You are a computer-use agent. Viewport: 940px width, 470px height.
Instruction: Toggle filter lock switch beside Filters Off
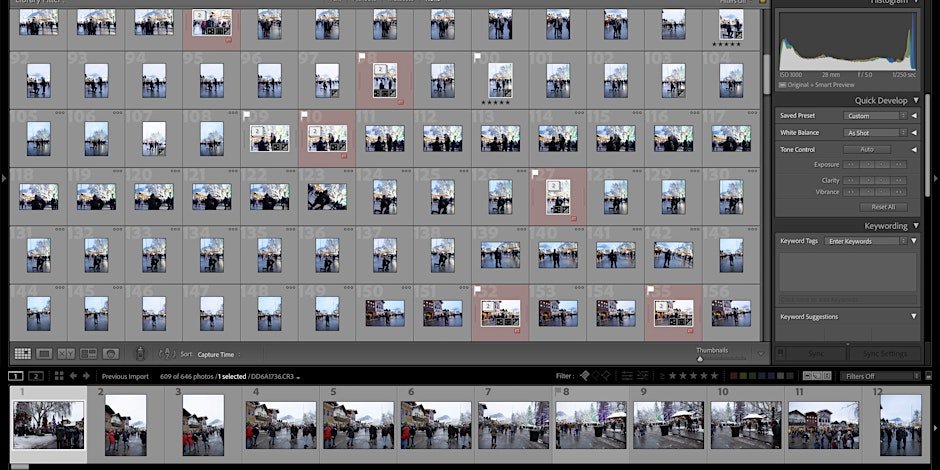click(x=929, y=376)
